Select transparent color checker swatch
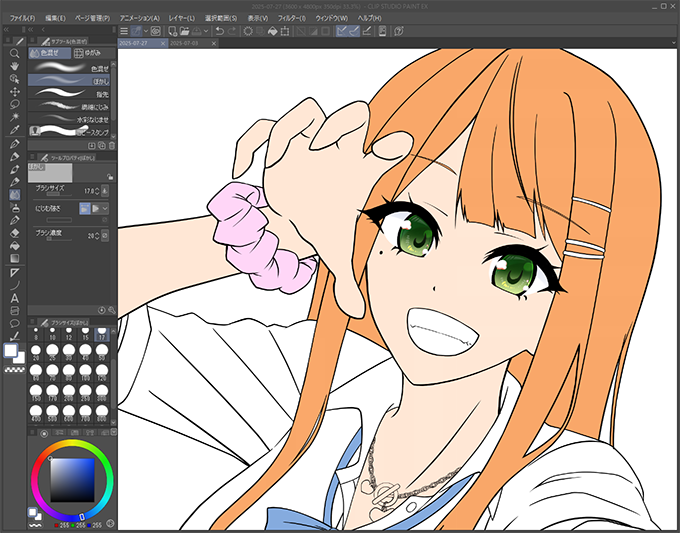 click(x=14, y=370)
